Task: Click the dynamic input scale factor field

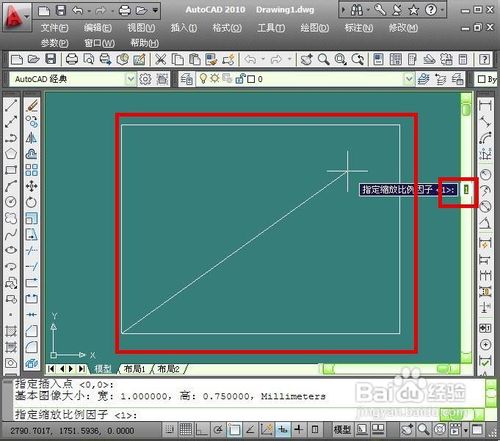Action: tap(466, 190)
